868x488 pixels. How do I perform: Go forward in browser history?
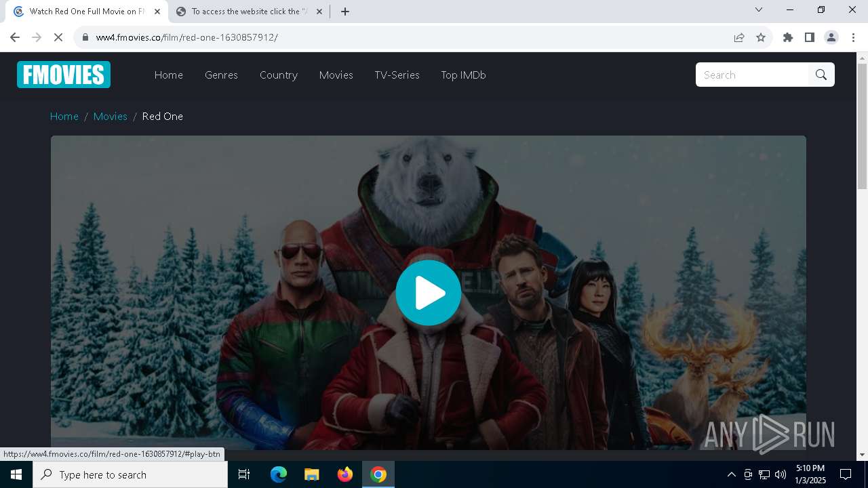tap(37, 37)
